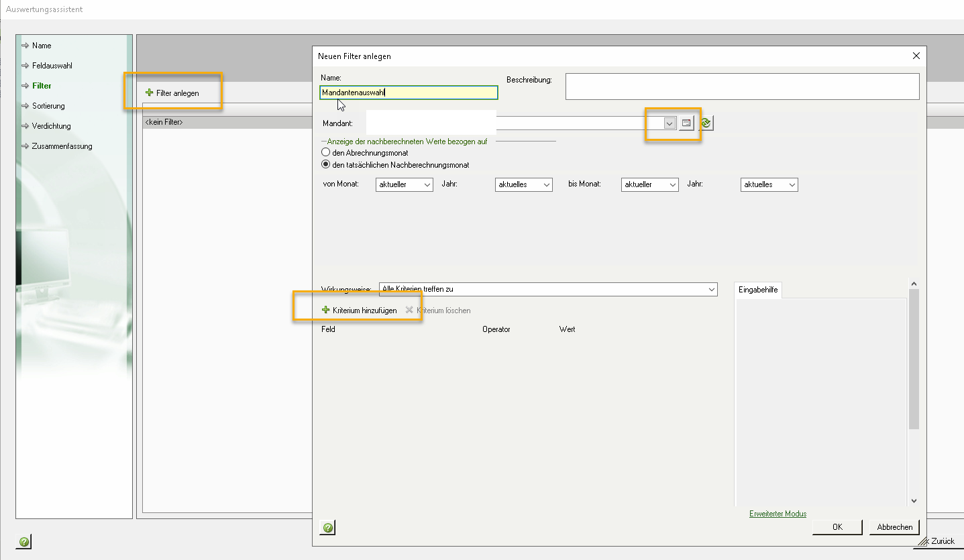Click the OK button
The height and width of the screenshot is (560, 964).
tap(837, 527)
